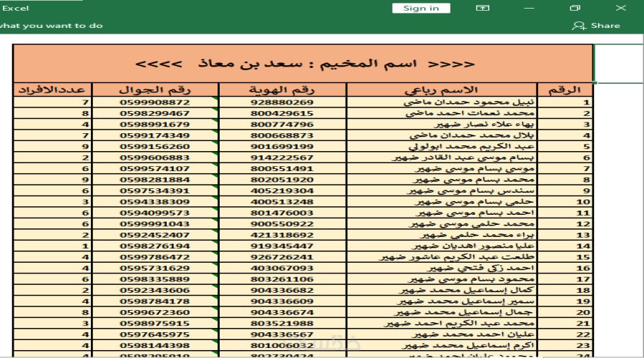The image size is (644, 358).
Task: Select name cell محمد عبد الكريم احمد ضهير
Action: point(441,324)
